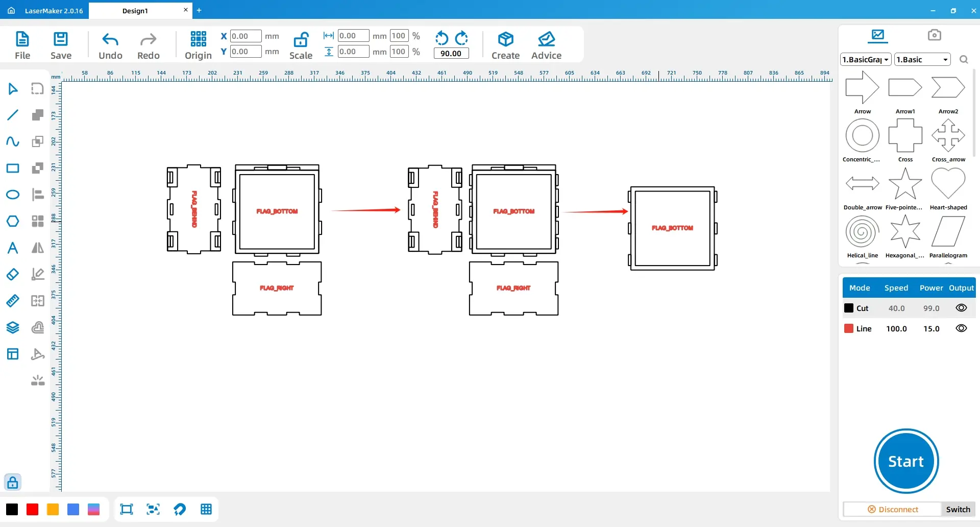Select the Design1 tab
Image resolution: width=980 pixels, height=527 pixels.
pos(135,11)
